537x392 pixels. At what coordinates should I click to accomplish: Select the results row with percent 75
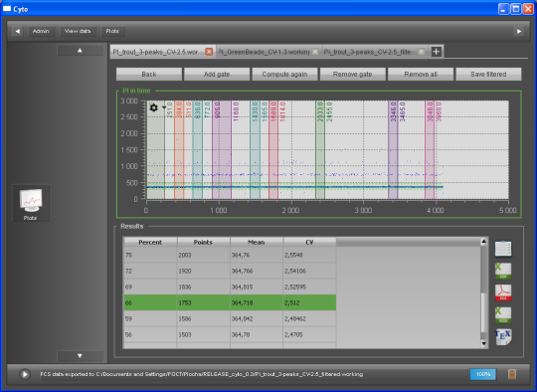coord(230,255)
